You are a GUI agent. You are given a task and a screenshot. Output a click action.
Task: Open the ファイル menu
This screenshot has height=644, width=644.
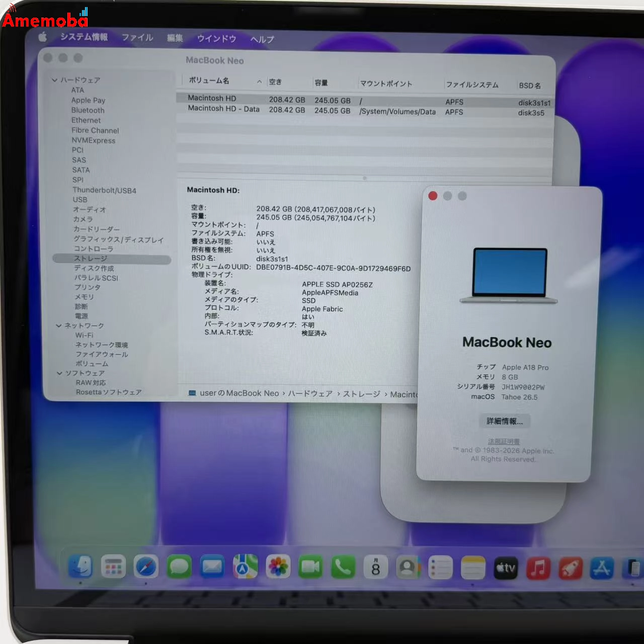point(137,38)
